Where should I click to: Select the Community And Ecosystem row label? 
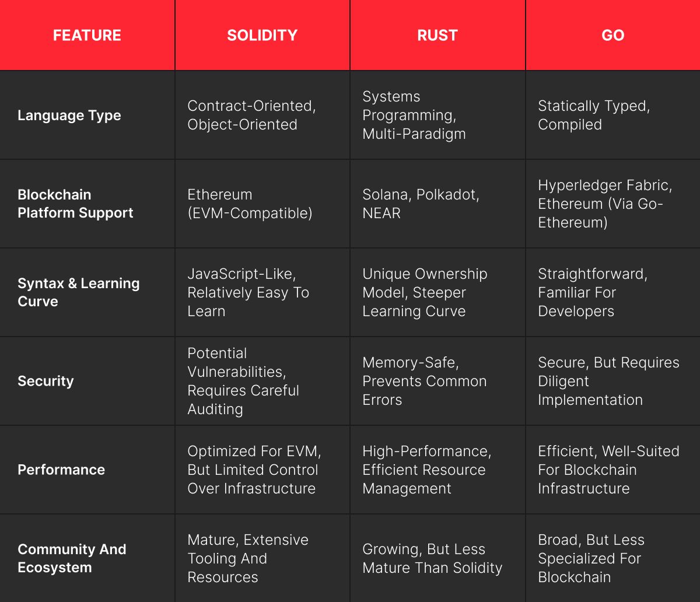72,558
